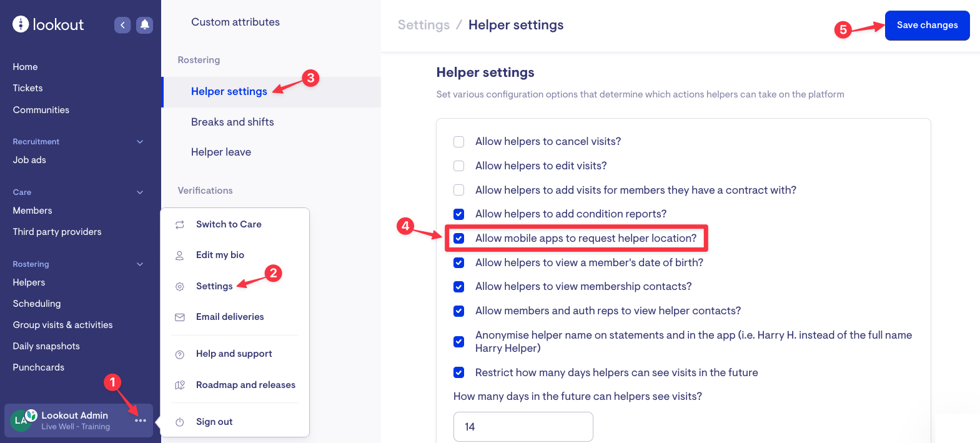Collapse sidebar with the left chevron icon
Screen dimensions: 980x443
[122, 25]
